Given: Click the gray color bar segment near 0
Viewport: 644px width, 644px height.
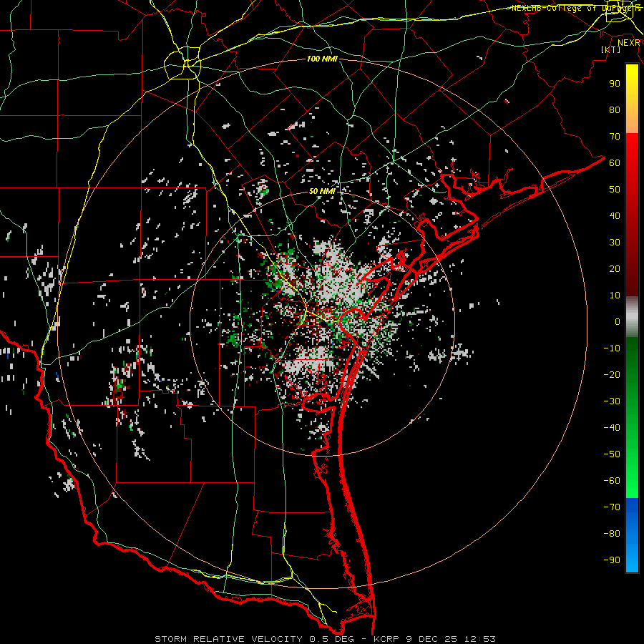Looking at the screenshot, I should 632,317.
